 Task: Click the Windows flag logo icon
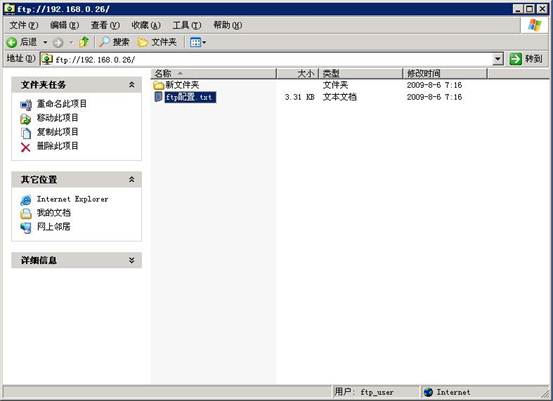pyautogui.click(x=535, y=25)
